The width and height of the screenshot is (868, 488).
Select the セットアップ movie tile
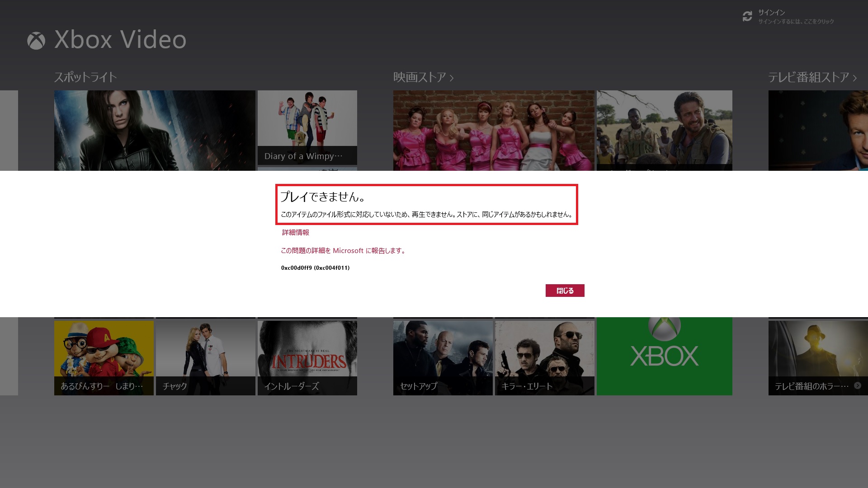tap(443, 357)
